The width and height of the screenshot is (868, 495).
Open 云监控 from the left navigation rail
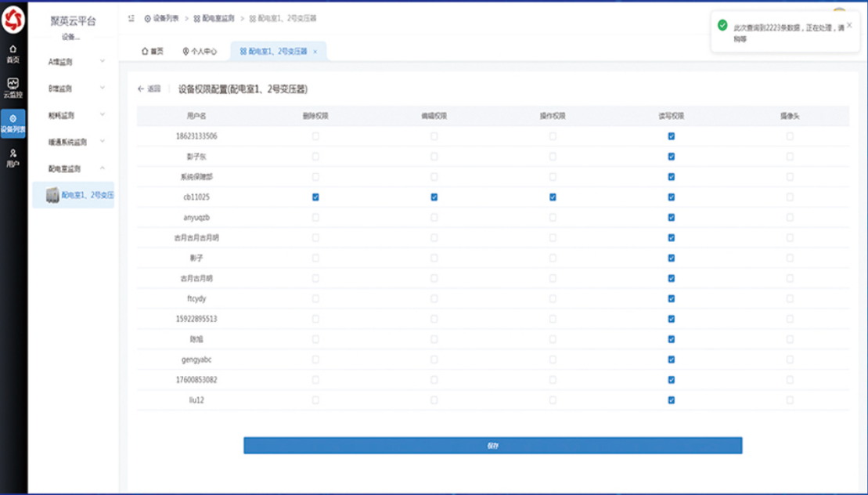(12, 83)
